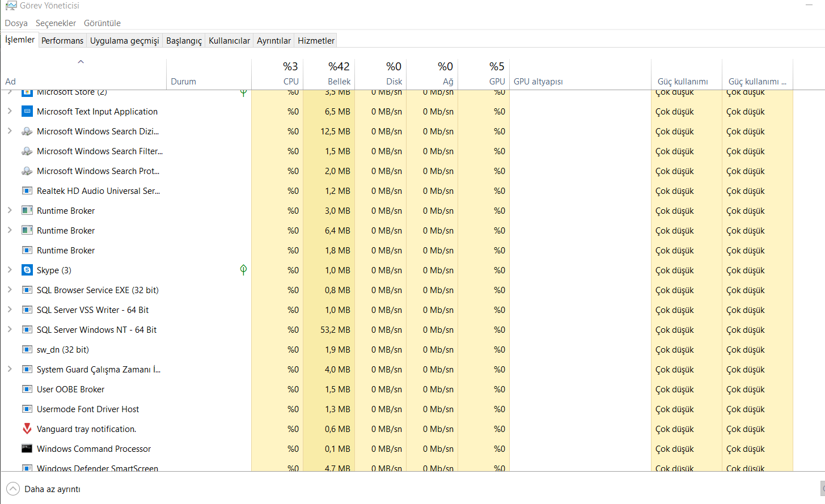Click the truncated Güç kullanımı ... column header
825x504 pixels.
click(x=758, y=74)
